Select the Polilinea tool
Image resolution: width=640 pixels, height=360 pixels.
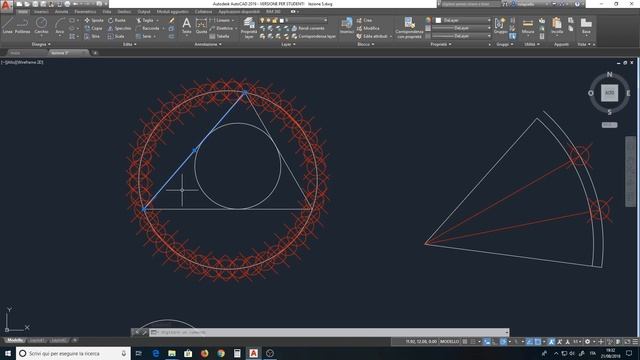(x=22, y=25)
